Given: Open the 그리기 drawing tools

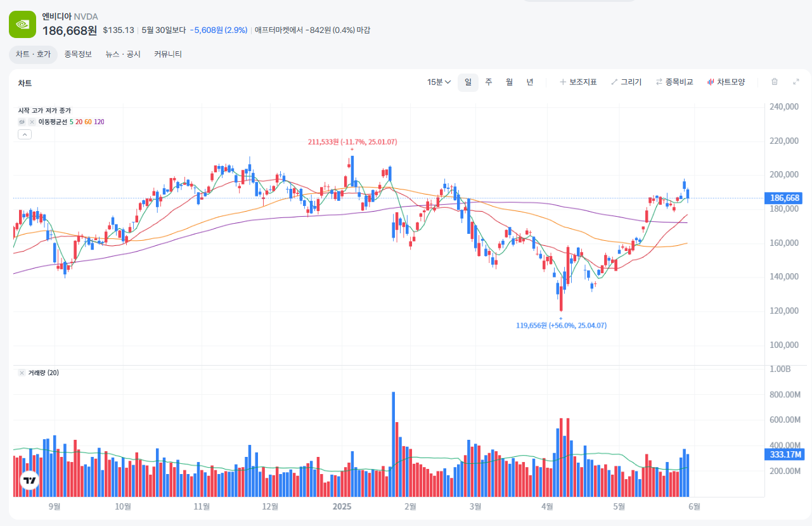Looking at the screenshot, I should point(626,82).
